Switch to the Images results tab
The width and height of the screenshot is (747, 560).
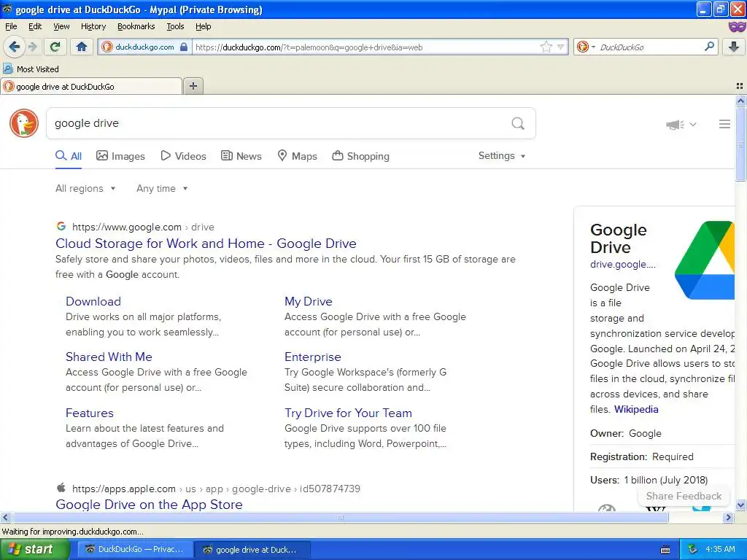[x=120, y=156]
